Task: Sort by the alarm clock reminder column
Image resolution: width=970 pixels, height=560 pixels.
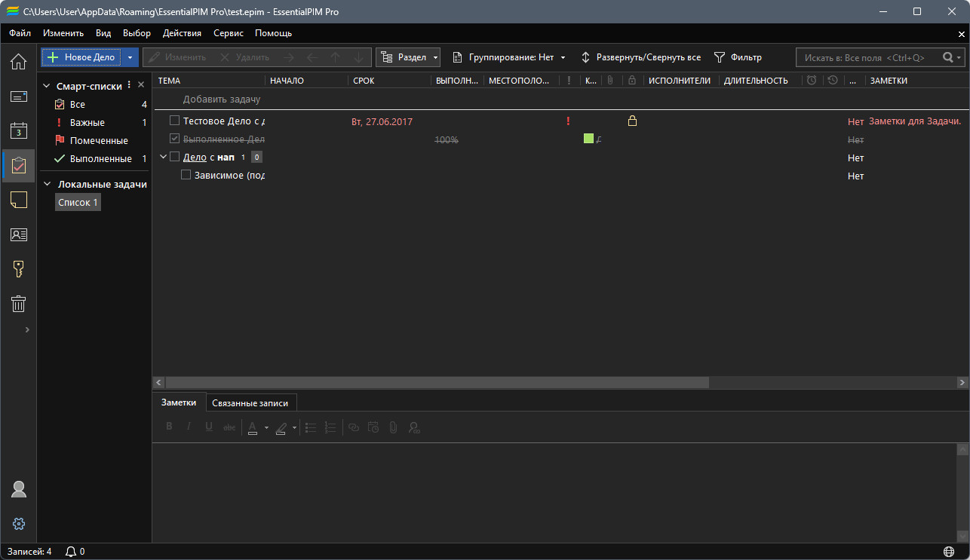Action: [x=812, y=80]
